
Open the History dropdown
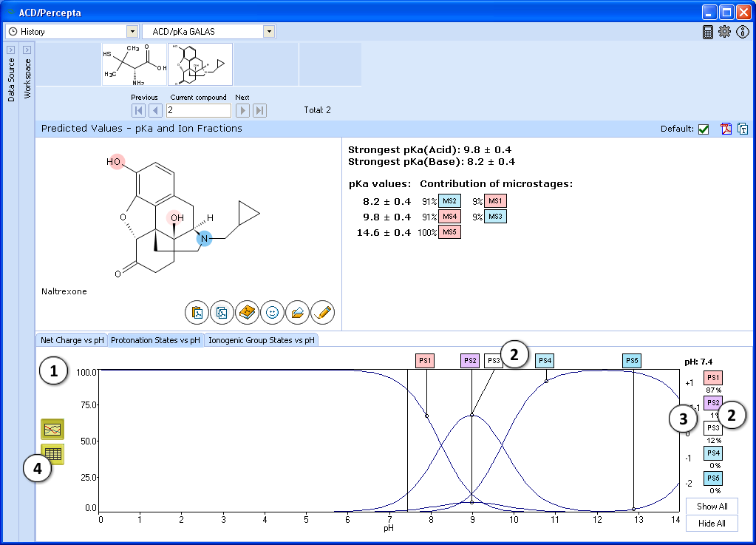click(x=132, y=32)
